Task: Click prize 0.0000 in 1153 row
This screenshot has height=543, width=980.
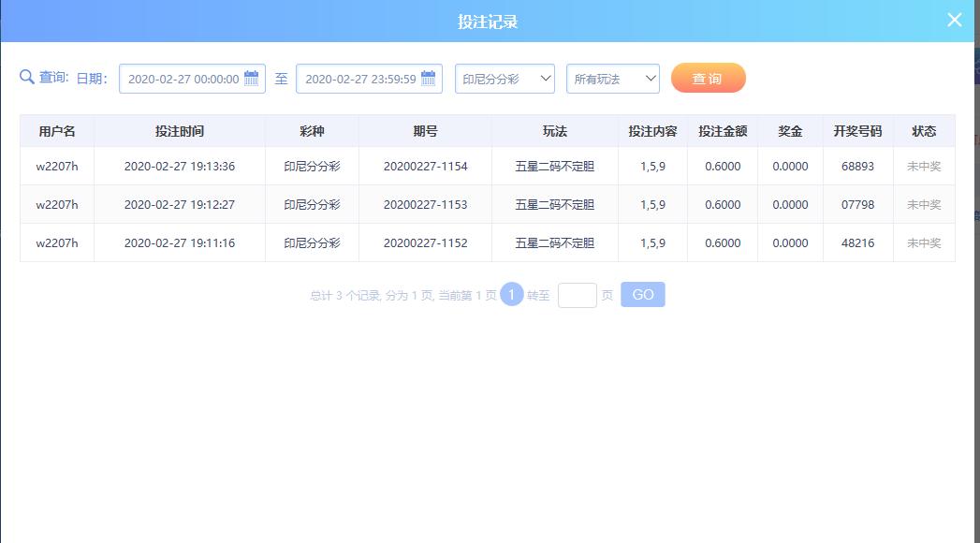Action: tap(790, 204)
